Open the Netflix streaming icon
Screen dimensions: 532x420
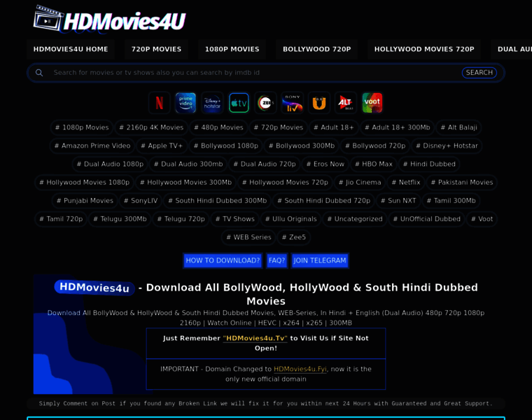point(159,102)
